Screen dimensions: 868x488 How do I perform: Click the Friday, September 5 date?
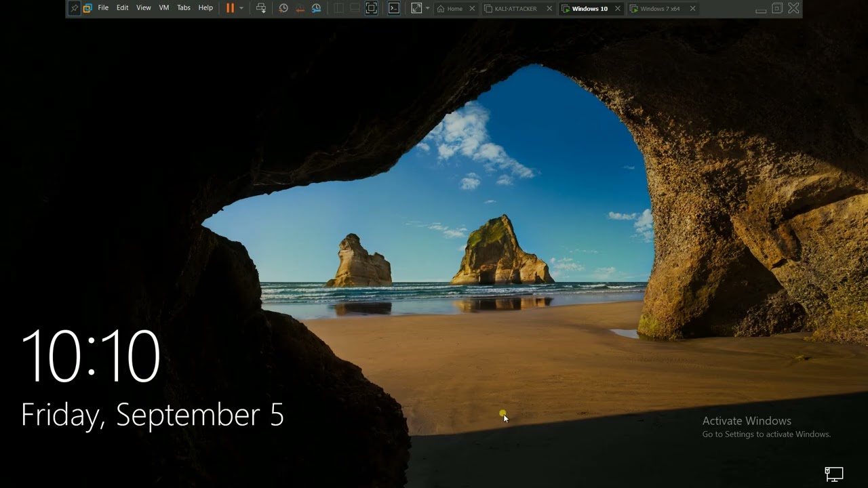click(153, 415)
